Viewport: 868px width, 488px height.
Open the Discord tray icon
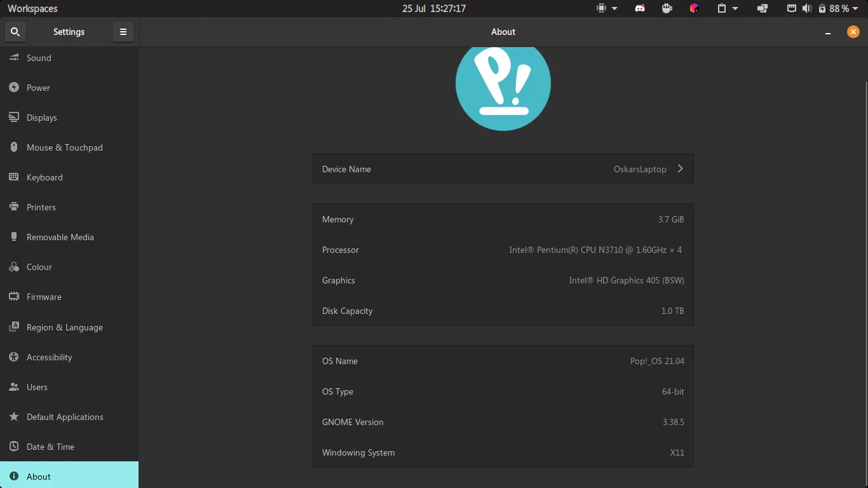(x=640, y=8)
